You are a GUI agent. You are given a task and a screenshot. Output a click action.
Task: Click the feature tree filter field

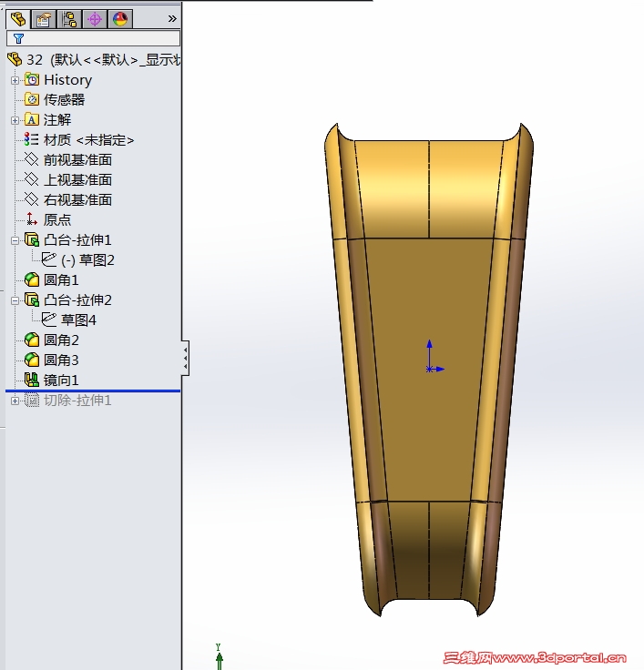tap(93, 38)
